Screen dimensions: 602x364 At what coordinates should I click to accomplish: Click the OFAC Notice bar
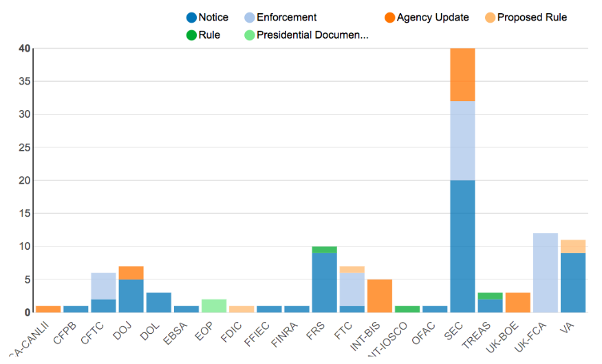point(435,309)
